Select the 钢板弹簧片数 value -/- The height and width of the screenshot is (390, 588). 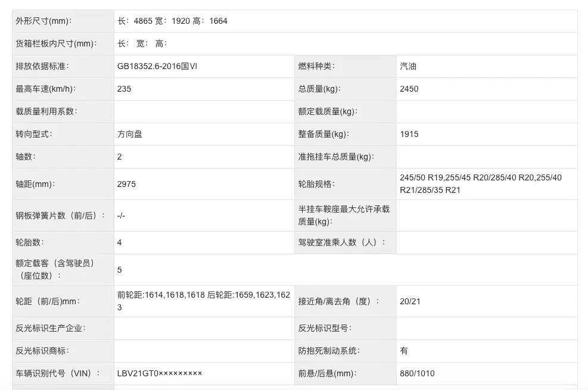pos(120,216)
